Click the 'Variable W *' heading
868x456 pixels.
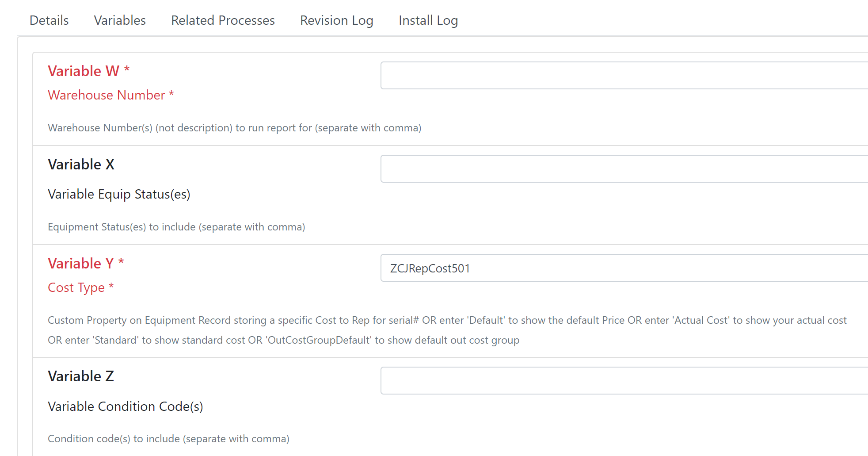89,71
